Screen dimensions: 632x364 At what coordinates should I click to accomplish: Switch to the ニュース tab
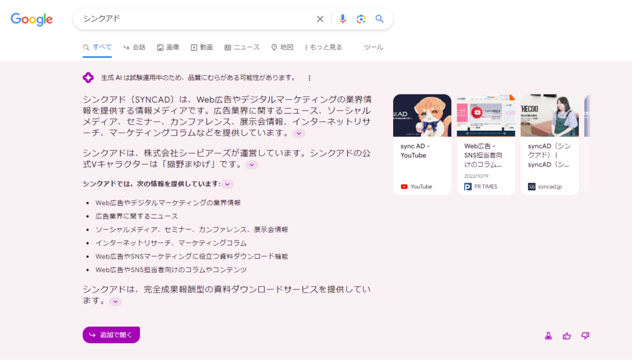pyautogui.click(x=242, y=47)
